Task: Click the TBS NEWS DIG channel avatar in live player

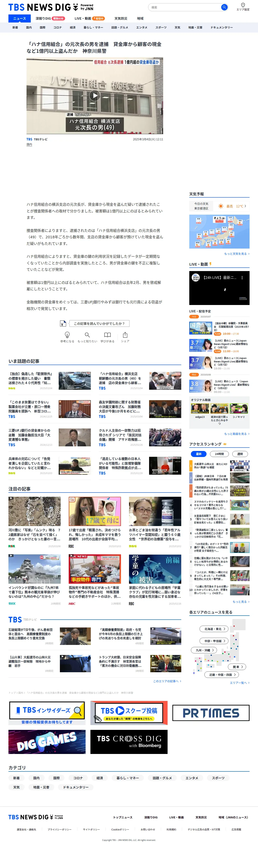Action: click(x=196, y=278)
